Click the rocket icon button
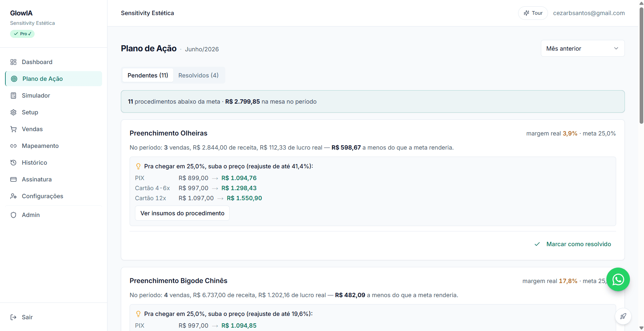The width and height of the screenshot is (644, 331). click(x=623, y=316)
